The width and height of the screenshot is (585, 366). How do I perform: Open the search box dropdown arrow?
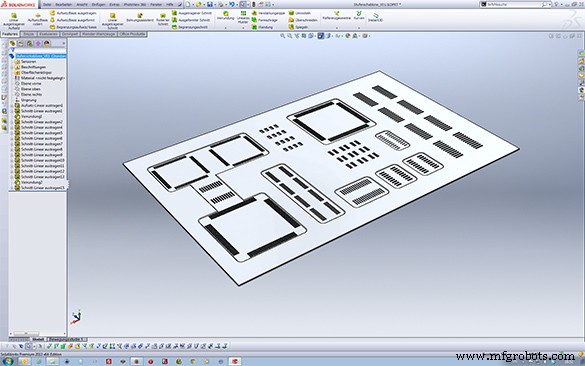tap(550, 4)
